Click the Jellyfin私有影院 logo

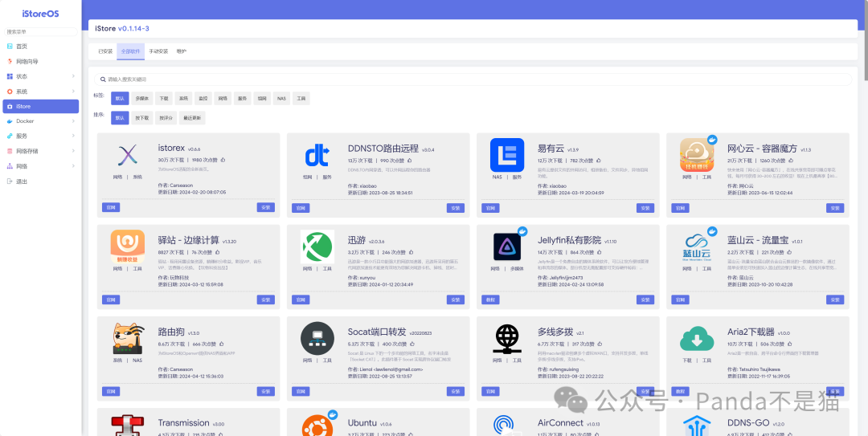(507, 247)
